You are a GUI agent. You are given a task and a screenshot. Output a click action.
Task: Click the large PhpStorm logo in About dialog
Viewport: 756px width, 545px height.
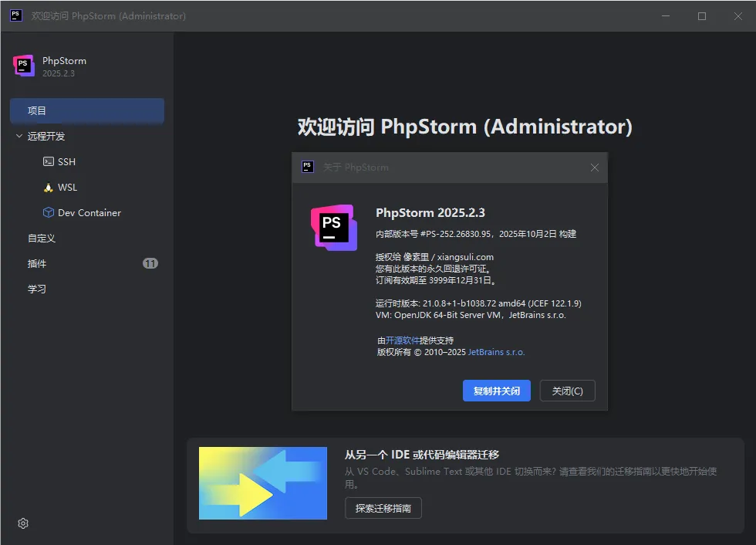(333, 228)
